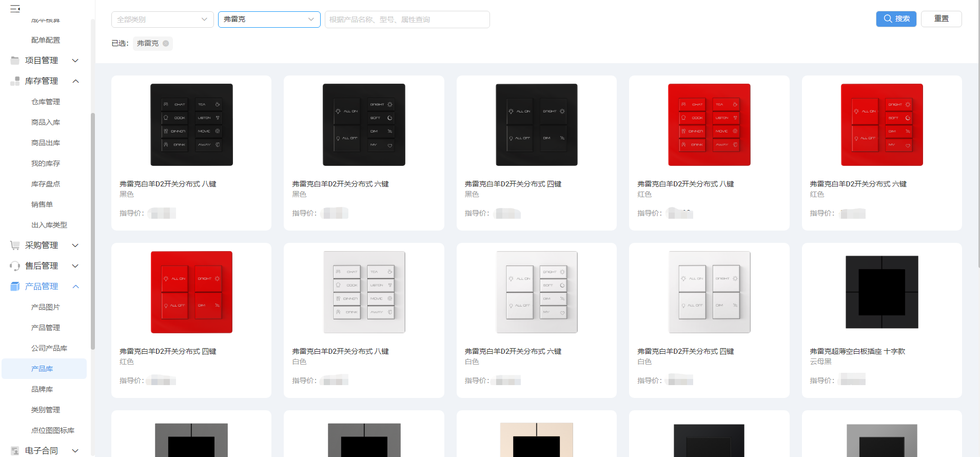Click the 搜索 search button
This screenshot has height=457, width=980.
(x=896, y=19)
